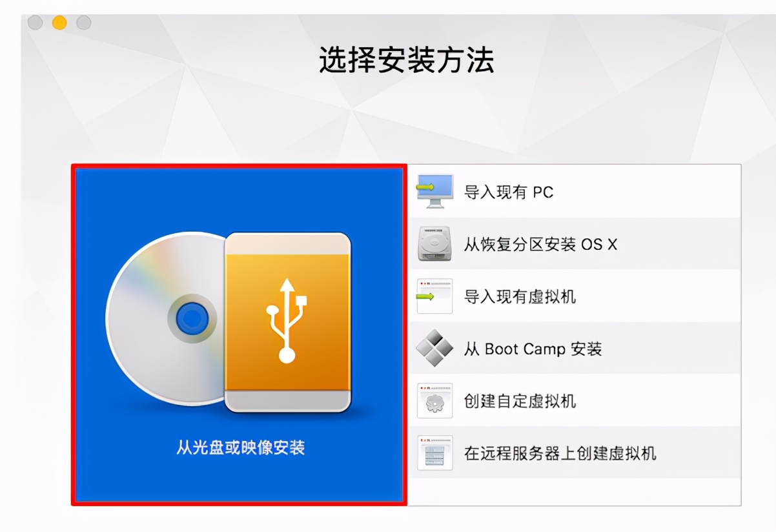The width and height of the screenshot is (776, 532).
Task: Select 在远程服务器上创建虚拟机 option
Action: coord(575,453)
